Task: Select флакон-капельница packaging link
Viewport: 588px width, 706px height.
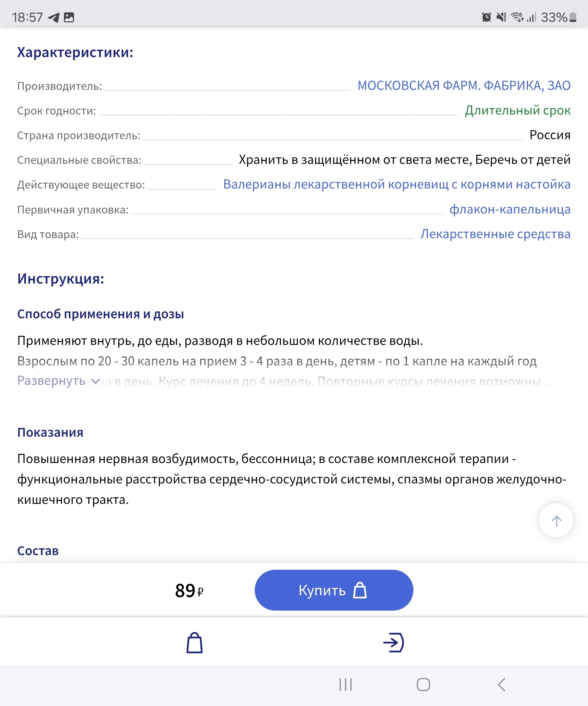Action: point(510,210)
